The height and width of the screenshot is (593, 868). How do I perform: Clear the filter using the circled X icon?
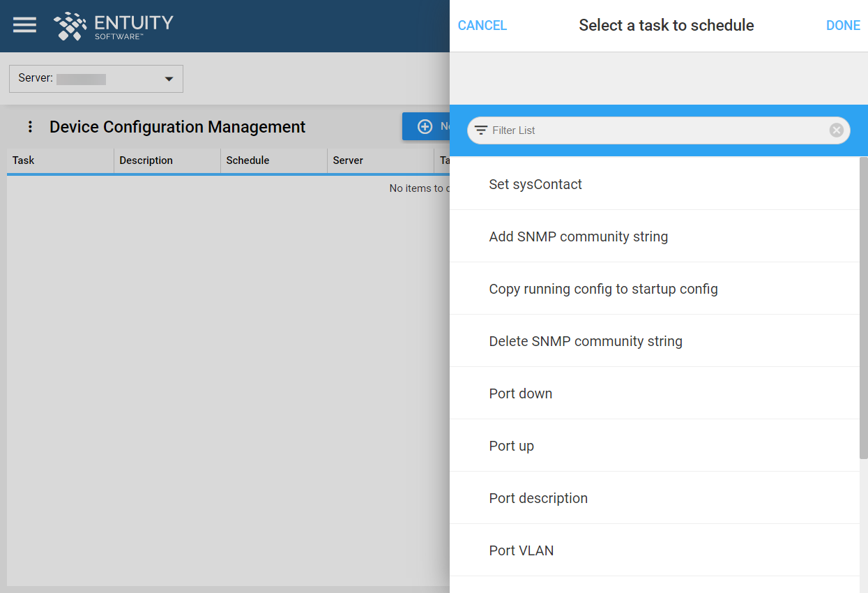click(836, 130)
